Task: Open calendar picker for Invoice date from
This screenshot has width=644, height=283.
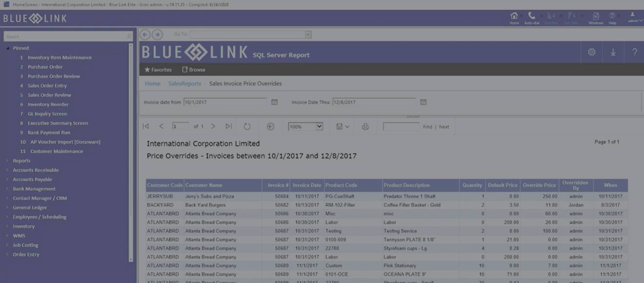Action: 274,102
